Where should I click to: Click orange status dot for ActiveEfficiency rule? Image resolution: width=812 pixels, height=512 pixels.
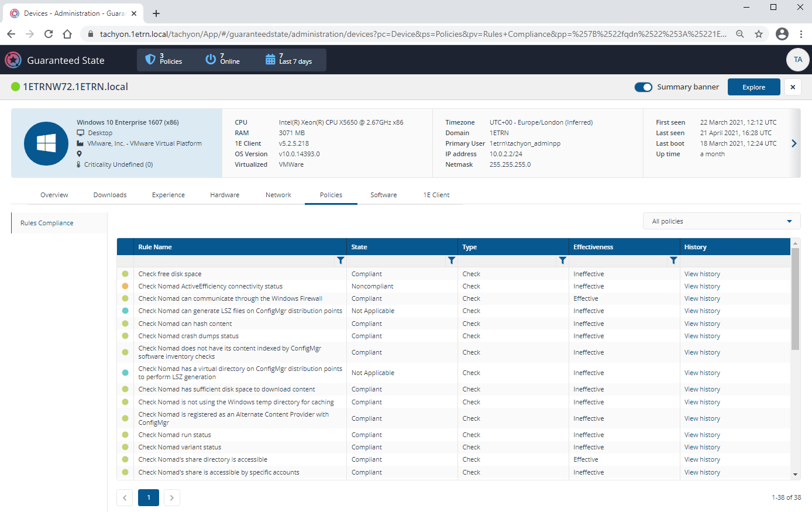pos(125,286)
